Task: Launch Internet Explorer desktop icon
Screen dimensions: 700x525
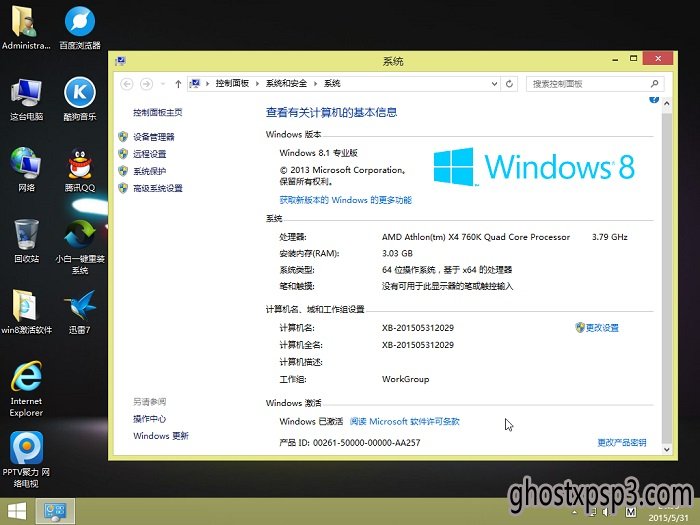Action: click(x=26, y=388)
